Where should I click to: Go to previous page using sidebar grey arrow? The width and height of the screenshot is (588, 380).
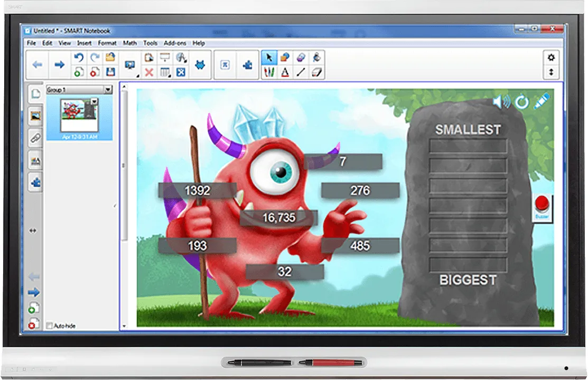[x=34, y=277]
